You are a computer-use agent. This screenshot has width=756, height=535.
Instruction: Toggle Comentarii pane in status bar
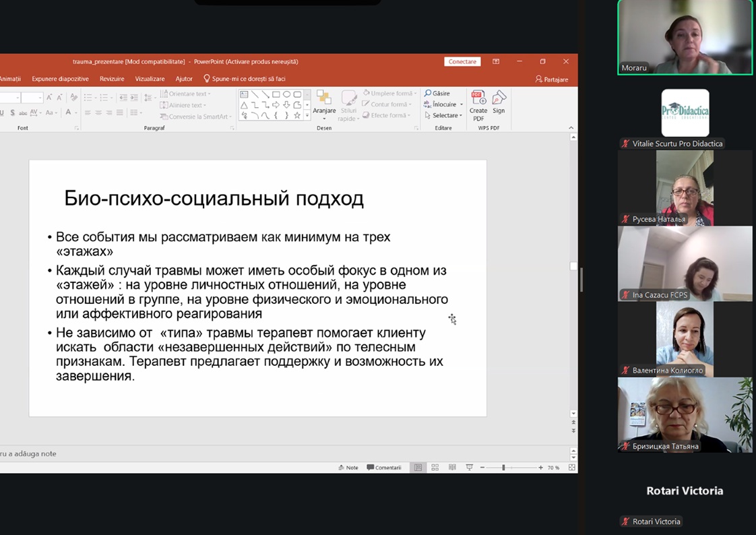(x=384, y=468)
